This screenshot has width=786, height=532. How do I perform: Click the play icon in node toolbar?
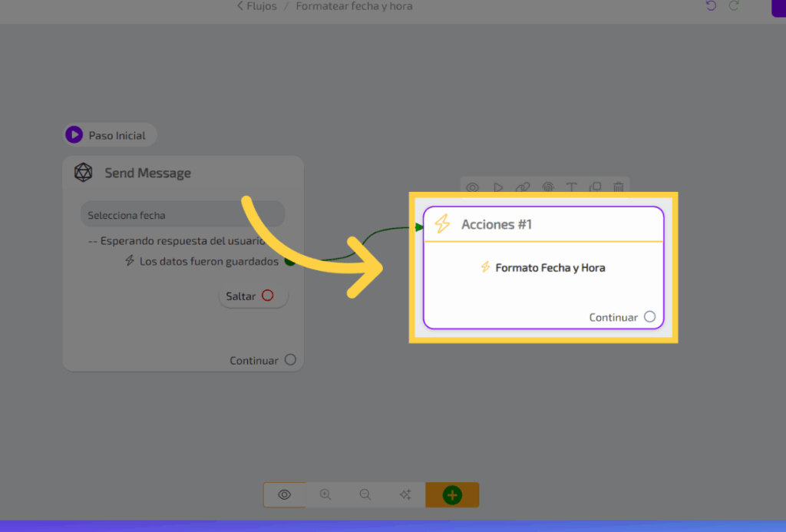497,187
